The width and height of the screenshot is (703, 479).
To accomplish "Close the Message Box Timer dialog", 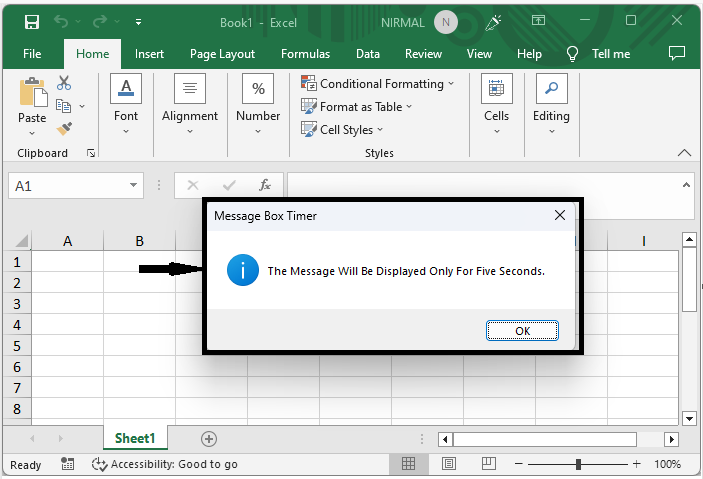I will pyautogui.click(x=560, y=215).
